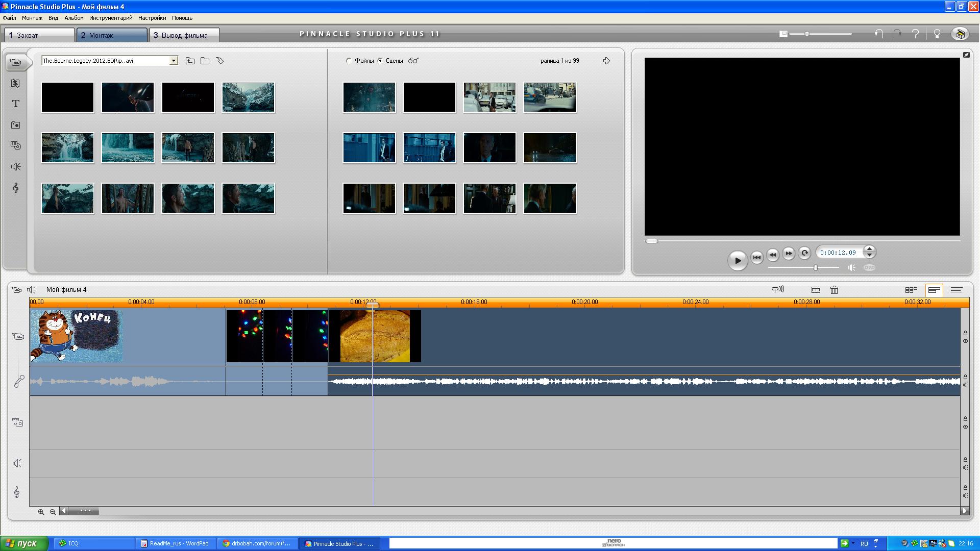Delete selected clip with trash icon
980x551 pixels.
coord(834,290)
